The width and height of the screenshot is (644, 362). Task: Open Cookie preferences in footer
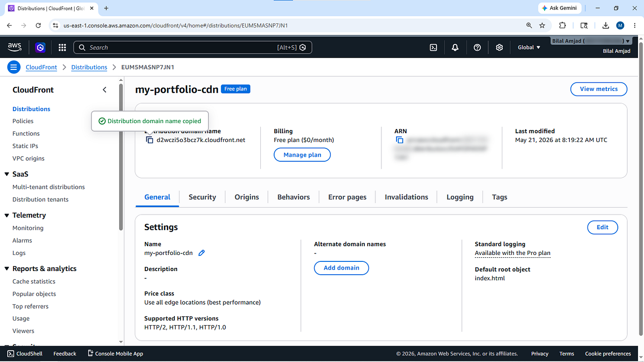[608, 354]
